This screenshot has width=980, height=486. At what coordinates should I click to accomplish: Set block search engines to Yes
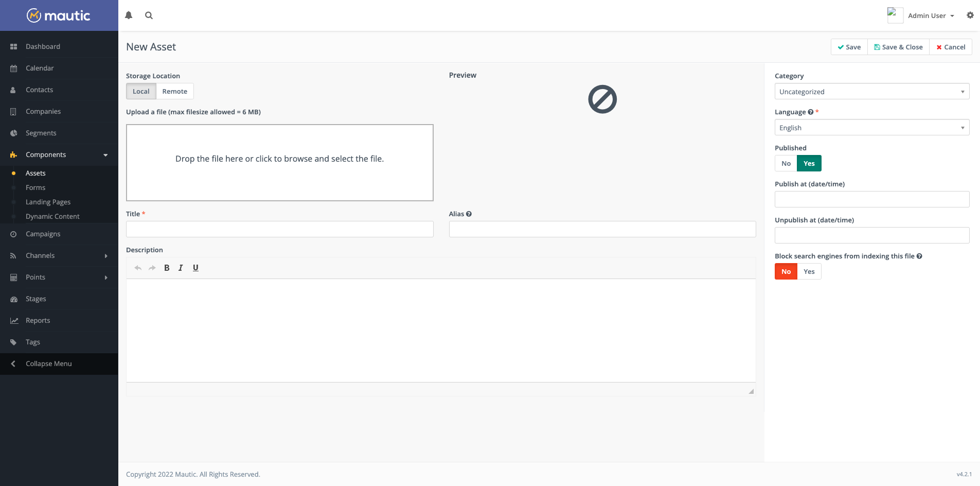tap(809, 272)
